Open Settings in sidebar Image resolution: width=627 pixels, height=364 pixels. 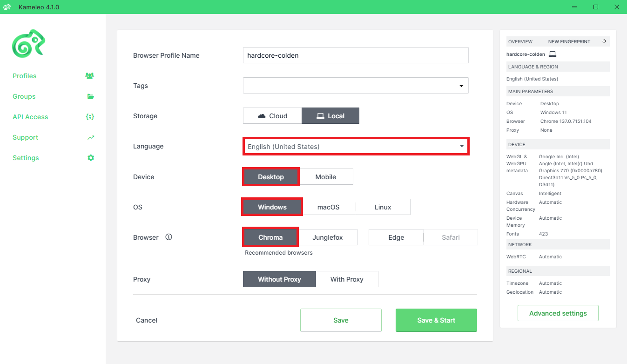tap(26, 158)
